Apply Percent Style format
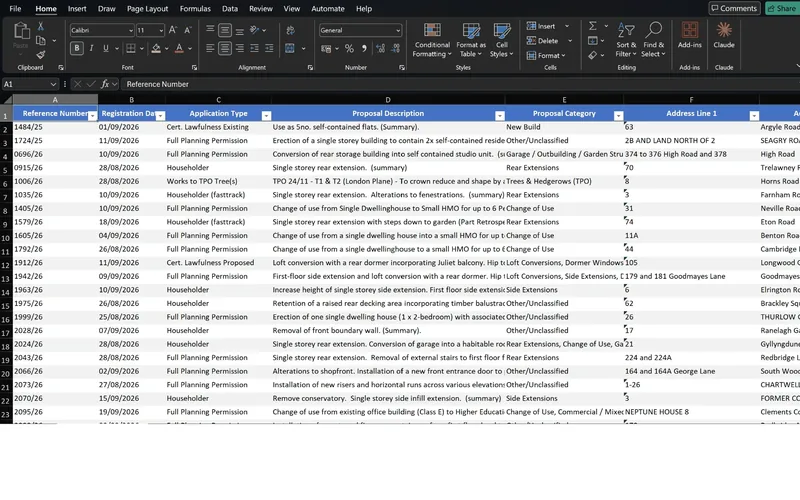 [x=349, y=48]
